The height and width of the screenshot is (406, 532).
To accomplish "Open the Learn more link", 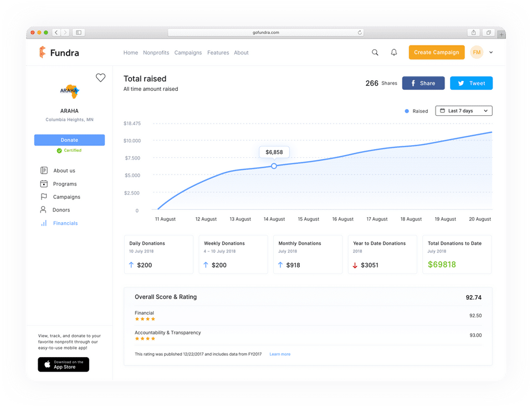I will pos(280,354).
